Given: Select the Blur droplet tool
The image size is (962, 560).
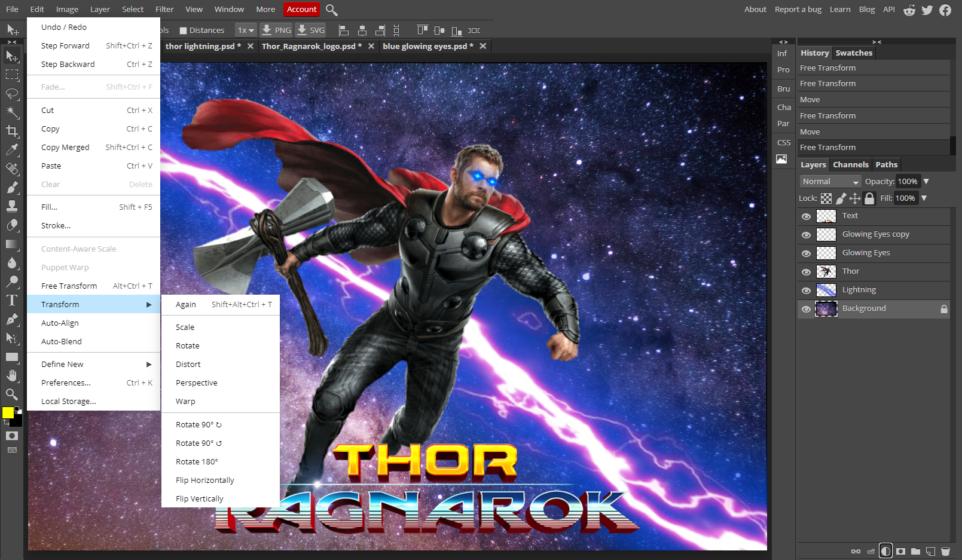Looking at the screenshot, I should point(12,263).
